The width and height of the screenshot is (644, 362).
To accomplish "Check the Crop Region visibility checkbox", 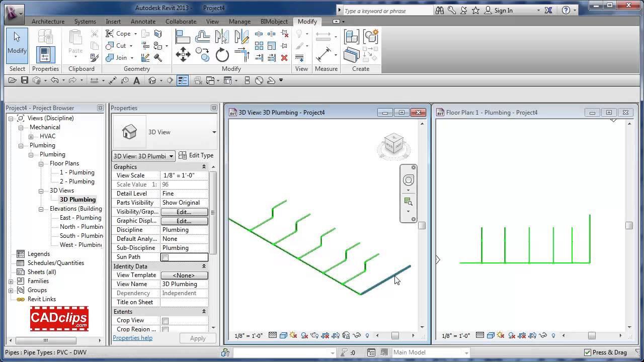I will tap(165, 330).
